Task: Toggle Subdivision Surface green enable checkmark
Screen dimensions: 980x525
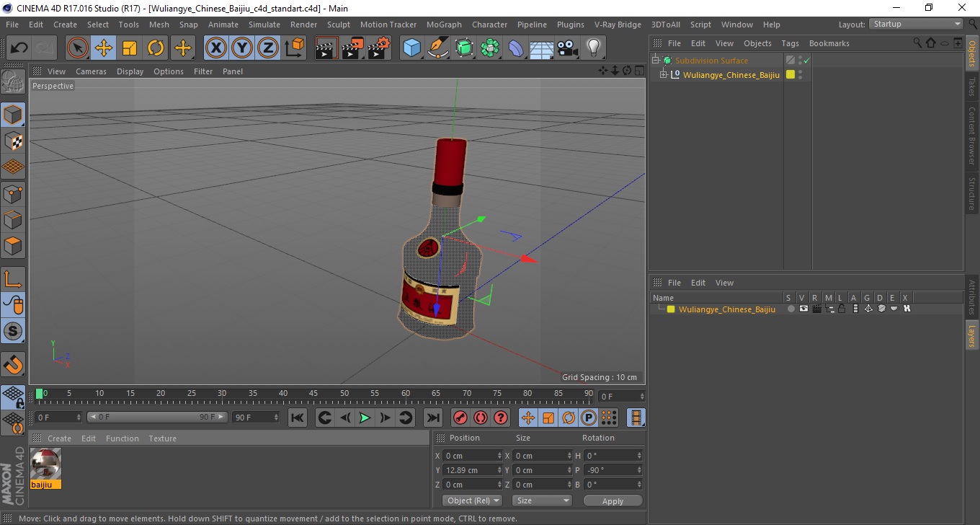Action: click(806, 61)
